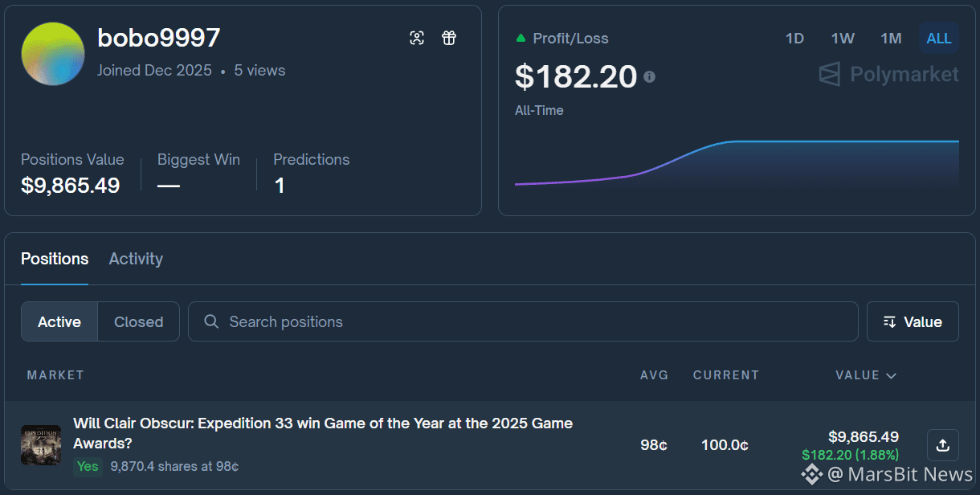Click the bobo9997 gradient avatar
The image size is (980, 495).
53,54
